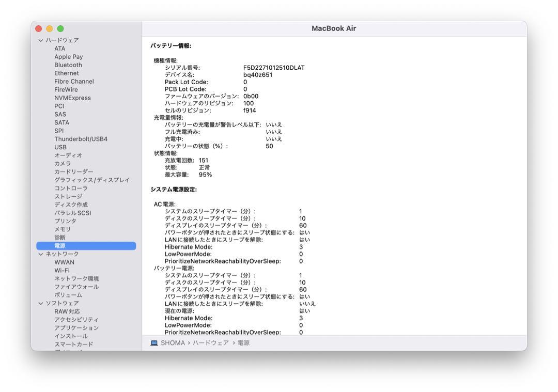Select スマートカード in sidebar
Image resolution: width=558 pixels, height=392 pixels.
[74, 344]
